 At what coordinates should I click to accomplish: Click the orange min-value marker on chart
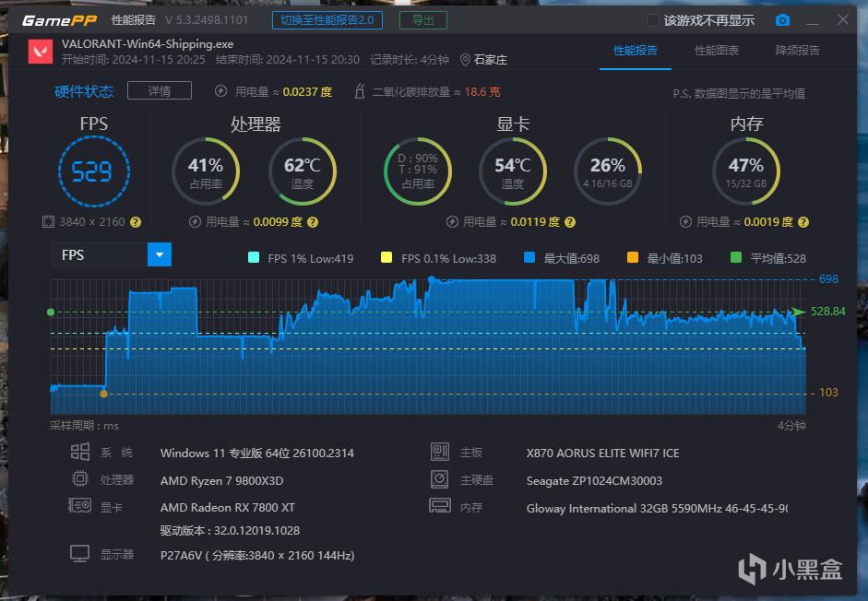click(x=103, y=394)
